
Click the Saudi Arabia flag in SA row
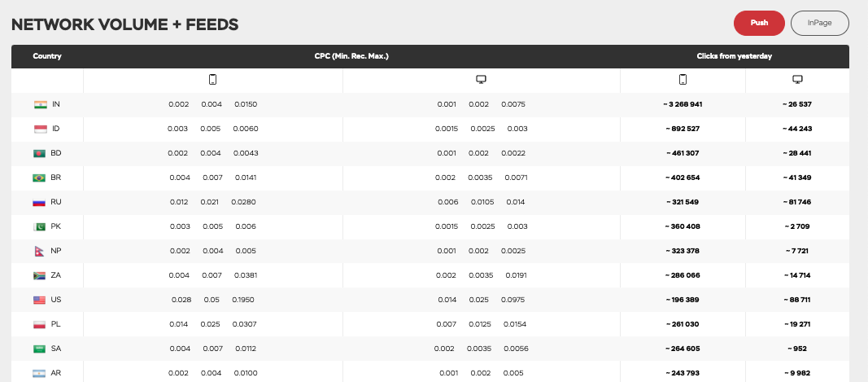pos(39,349)
